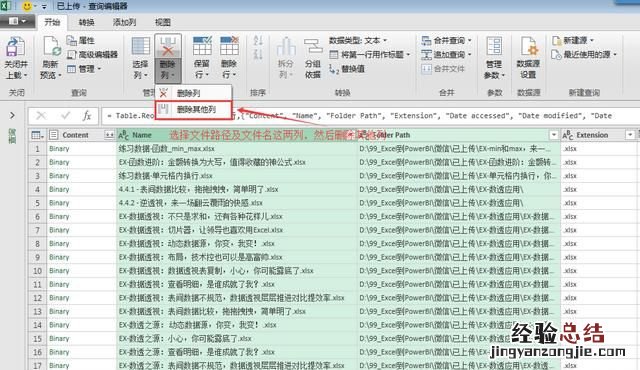Select Name cell in row 4

[237, 189]
